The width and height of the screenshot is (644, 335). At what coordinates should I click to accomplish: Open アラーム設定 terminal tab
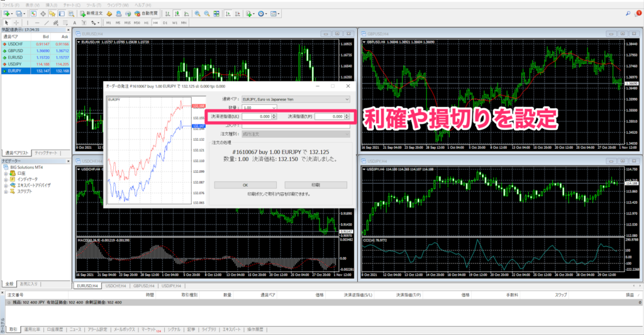[x=97, y=330]
